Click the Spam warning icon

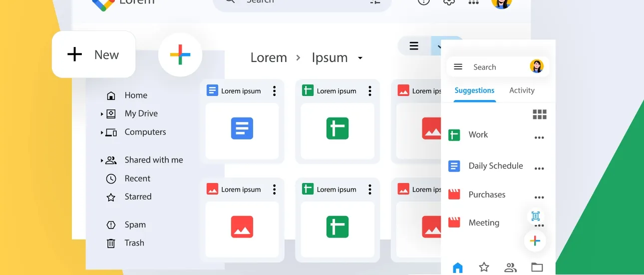111,225
